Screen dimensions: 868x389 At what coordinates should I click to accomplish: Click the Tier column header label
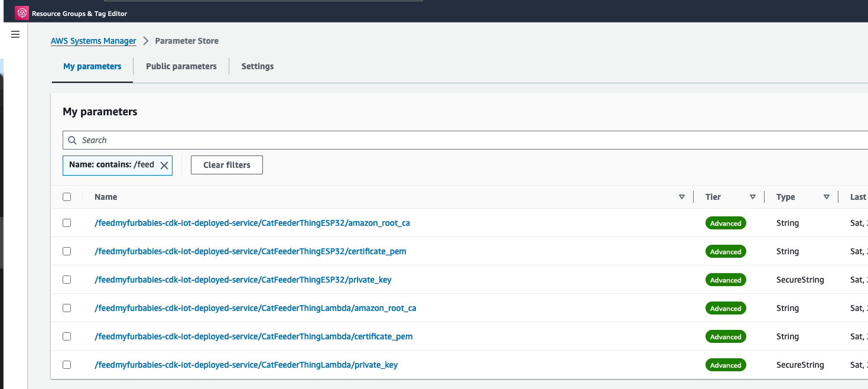(x=713, y=197)
